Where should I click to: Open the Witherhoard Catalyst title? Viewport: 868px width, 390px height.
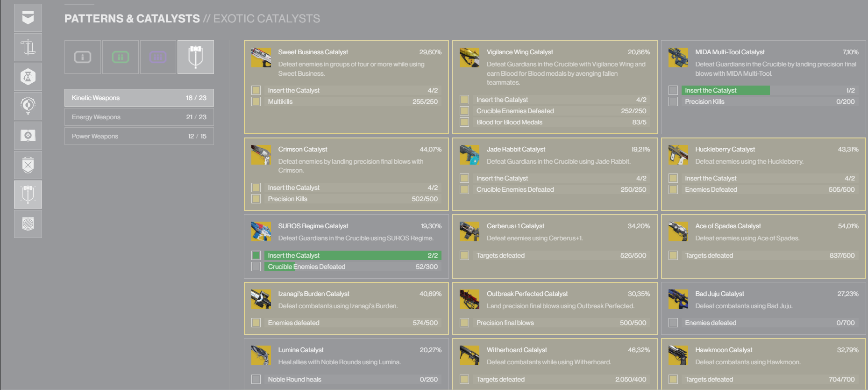coord(517,350)
